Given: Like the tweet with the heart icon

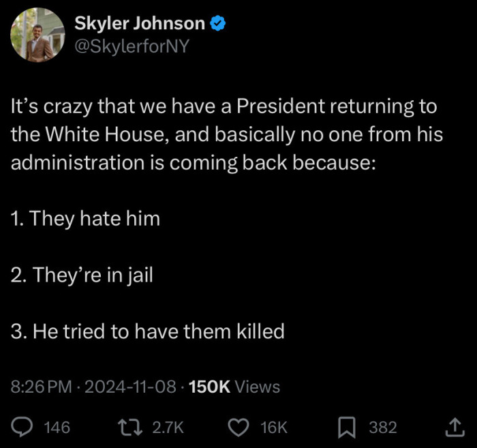Looking at the screenshot, I should pos(238,427).
